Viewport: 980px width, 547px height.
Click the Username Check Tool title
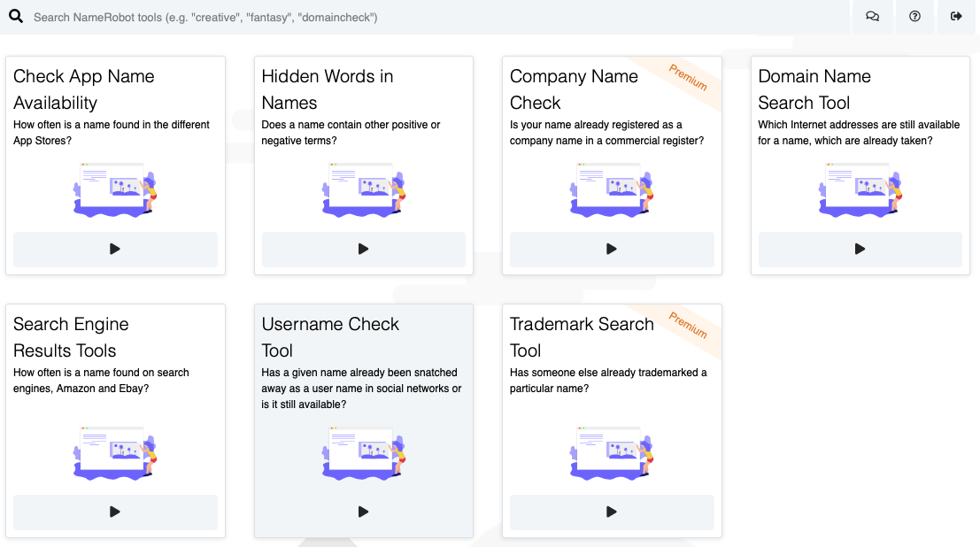point(330,337)
